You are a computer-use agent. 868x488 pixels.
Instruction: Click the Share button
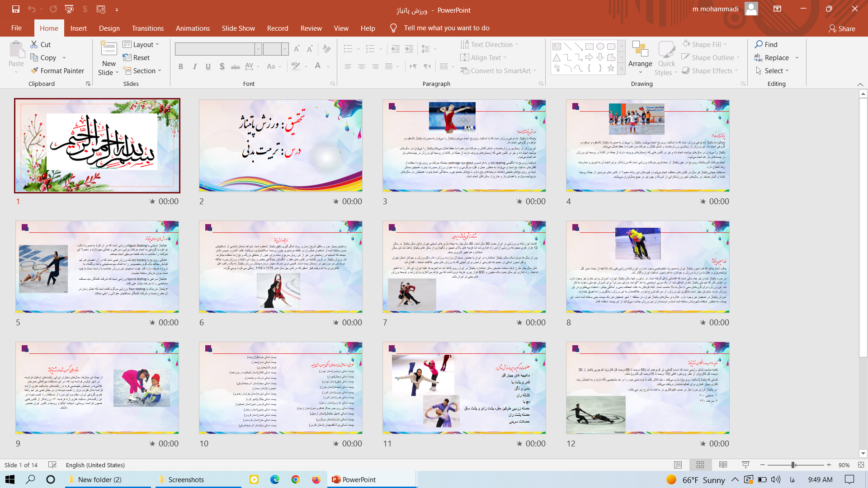click(x=842, y=28)
